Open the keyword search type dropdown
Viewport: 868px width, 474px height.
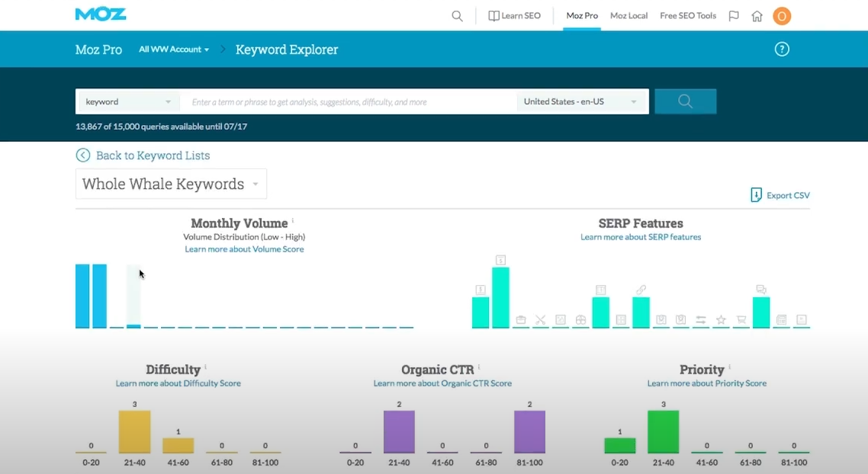click(128, 102)
